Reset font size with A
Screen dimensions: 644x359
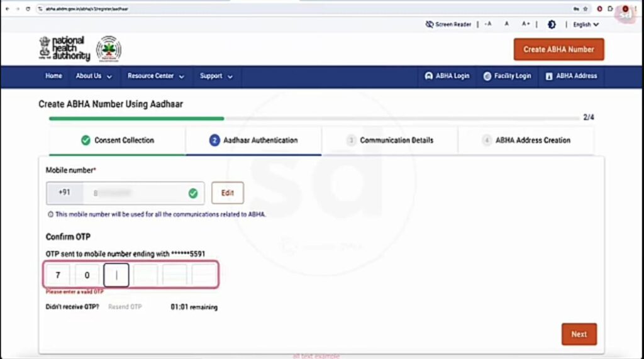pyautogui.click(x=506, y=24)
